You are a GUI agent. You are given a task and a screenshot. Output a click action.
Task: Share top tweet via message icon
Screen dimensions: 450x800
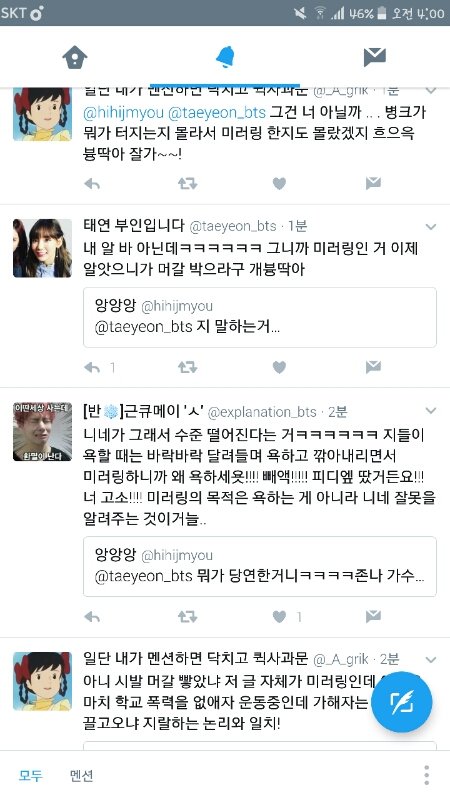click(x=373, y=183)
